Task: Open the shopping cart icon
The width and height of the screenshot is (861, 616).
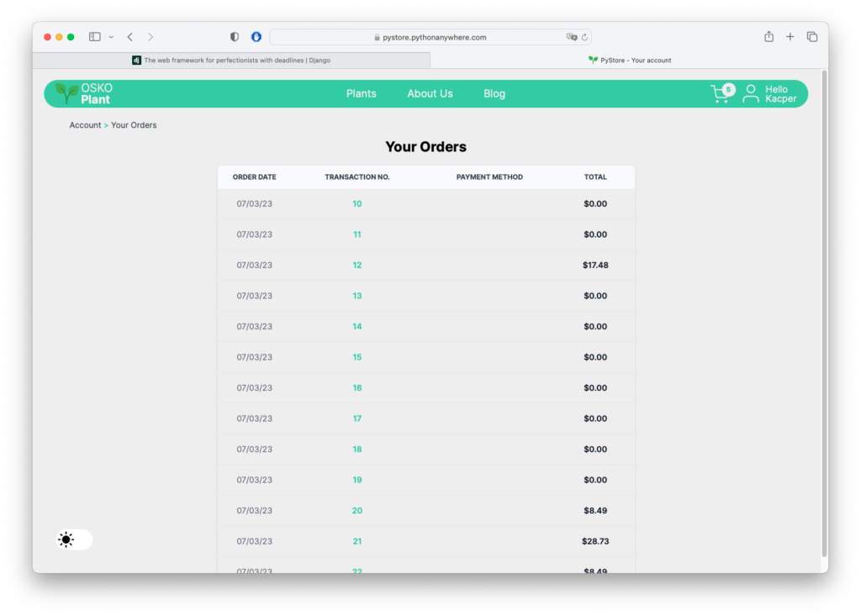Action: [x=721, y=94]
